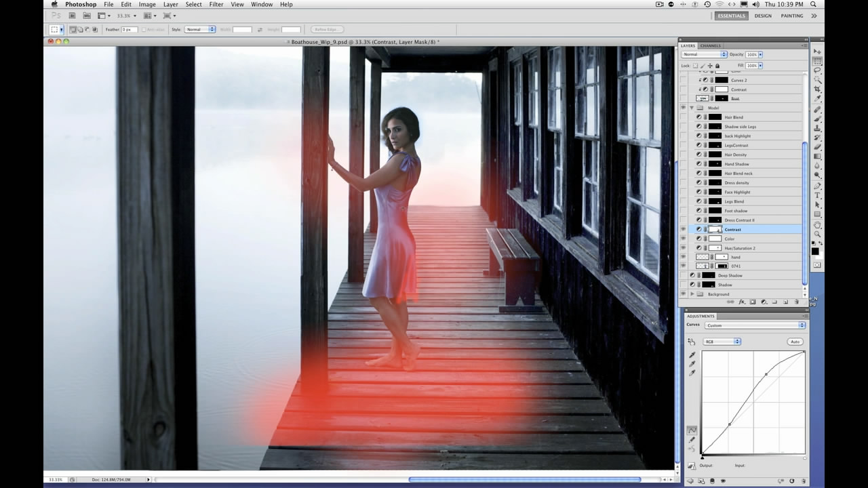The image size is (868, 488).
Task: Show the Hair Blend layer
Action: pos(683,117)
